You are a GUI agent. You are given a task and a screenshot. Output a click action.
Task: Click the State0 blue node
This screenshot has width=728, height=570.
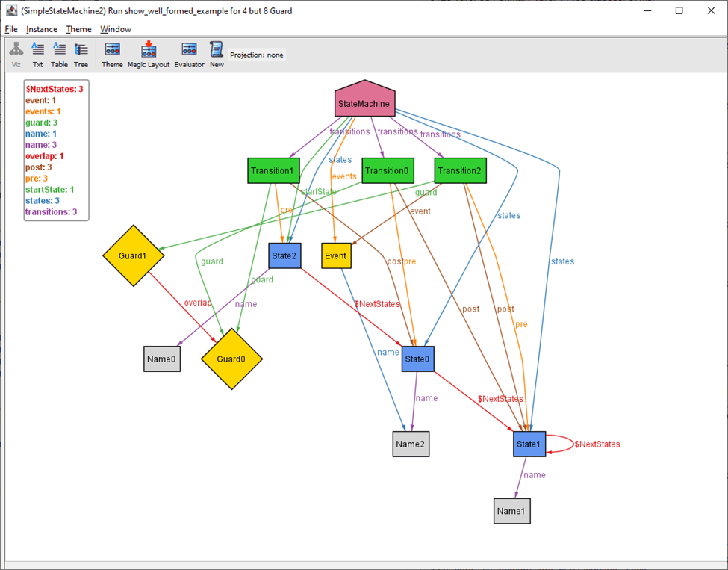tap(417, 359)
